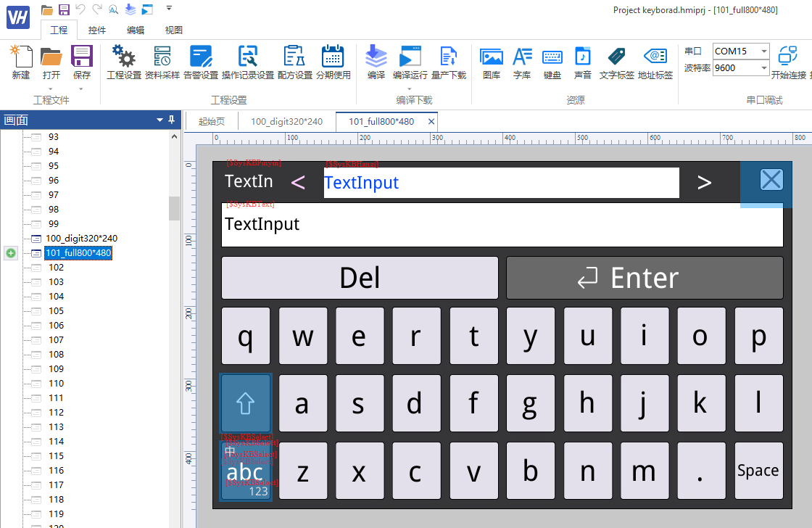812x528 pixels.
Task: Click the Del key on keyboard canvas
Action: 360,278
